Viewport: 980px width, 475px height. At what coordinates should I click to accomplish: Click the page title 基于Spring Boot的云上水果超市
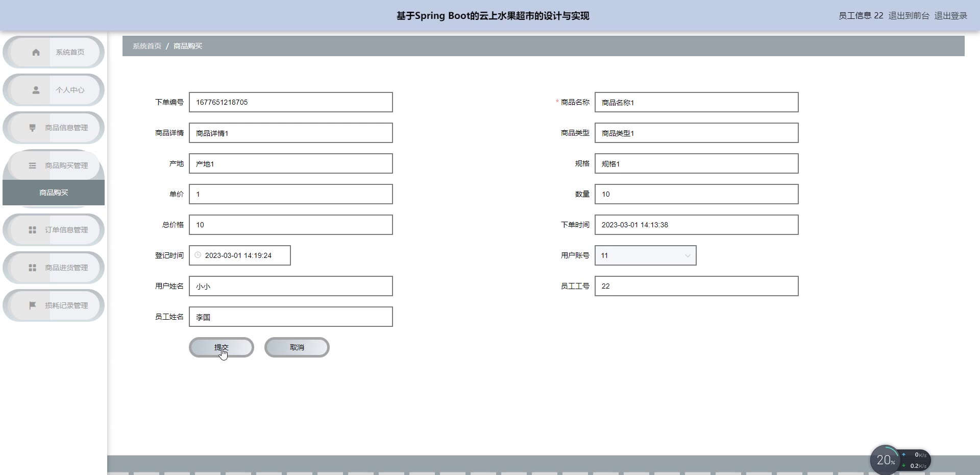493,16
